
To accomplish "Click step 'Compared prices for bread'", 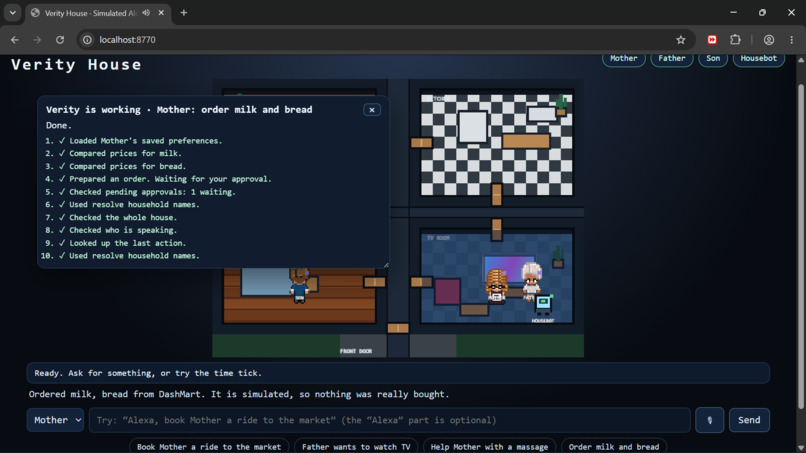I will pyautogui.click(x=127, y=166).
